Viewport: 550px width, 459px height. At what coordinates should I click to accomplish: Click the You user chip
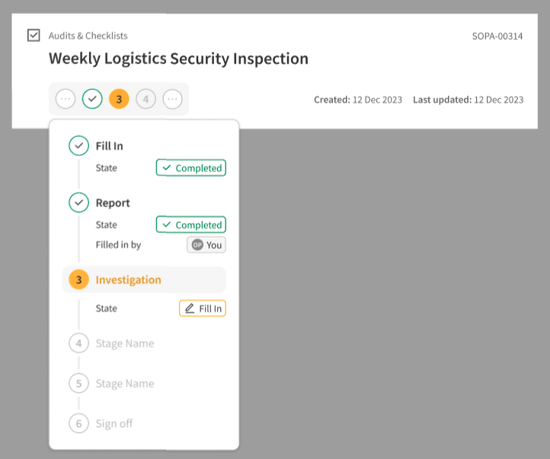pyautogui.click(x=206, y=245)
